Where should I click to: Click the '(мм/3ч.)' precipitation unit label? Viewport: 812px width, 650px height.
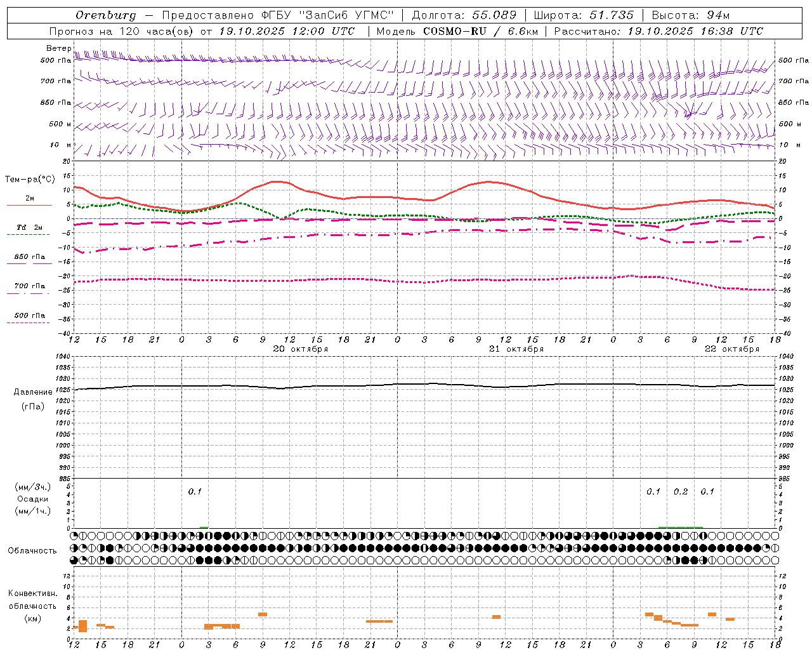(x=33, y=487)
